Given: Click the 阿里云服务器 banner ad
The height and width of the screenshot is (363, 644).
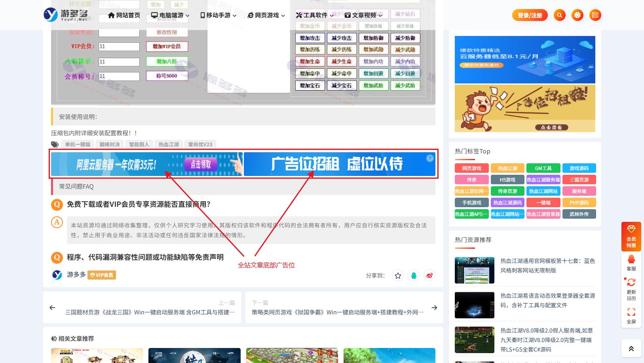Looking at the screenshot, I should click(146, 164).
